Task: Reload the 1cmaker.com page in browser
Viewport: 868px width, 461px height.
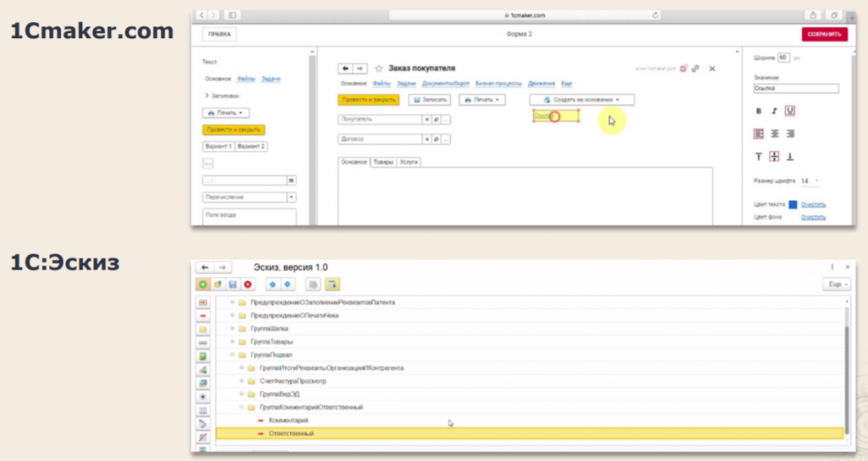Action: [x=655, y=15]
